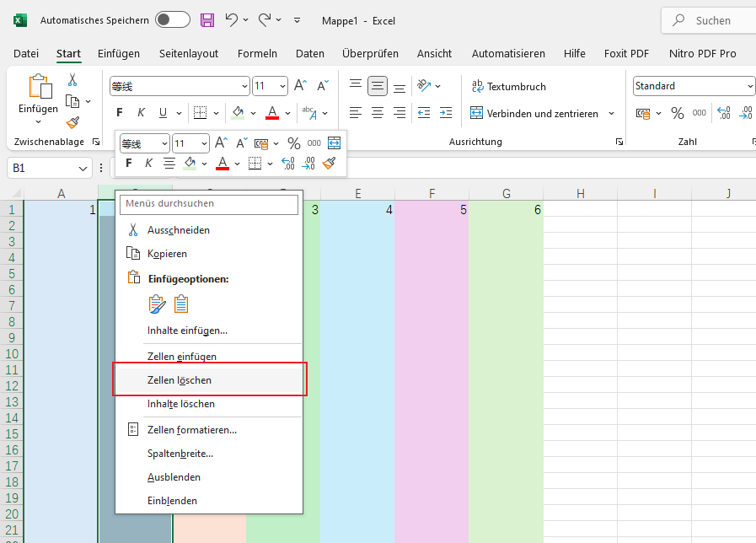Toggle bold (F) in the mini toolbar

[x=129, y=163]
